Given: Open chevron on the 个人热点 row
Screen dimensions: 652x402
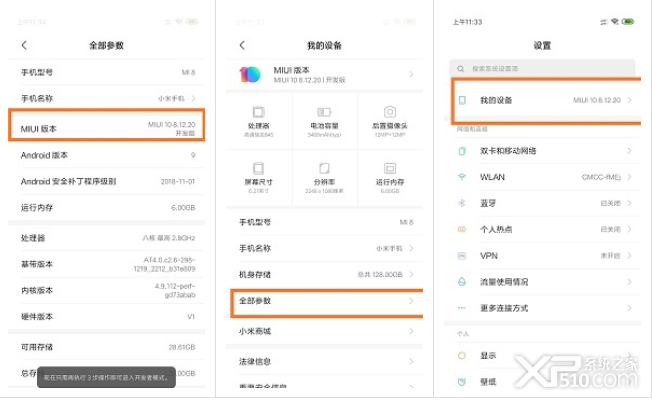Looking at the screenshot, I should 630,229.
